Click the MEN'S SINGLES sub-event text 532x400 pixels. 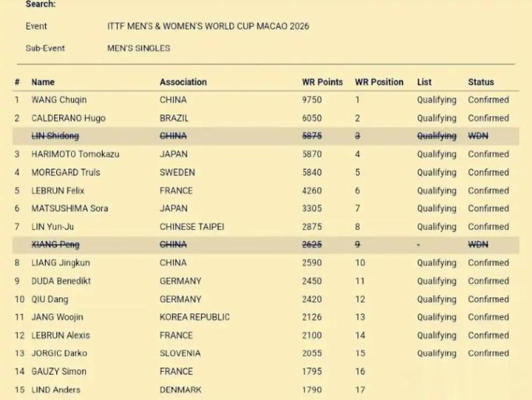pyautogui.click(x=138, y=48)
